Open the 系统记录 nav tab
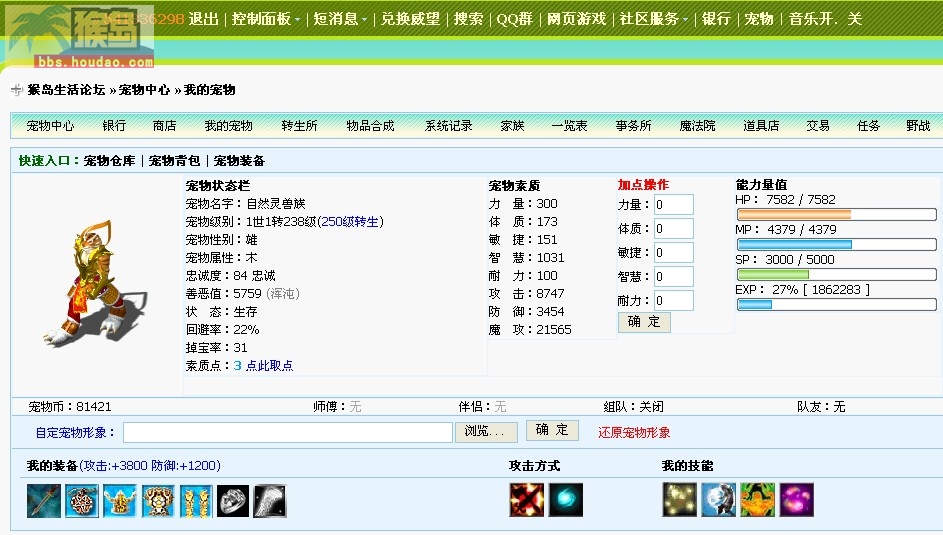This screenshot has height=535, width=943. coord(449,126)
